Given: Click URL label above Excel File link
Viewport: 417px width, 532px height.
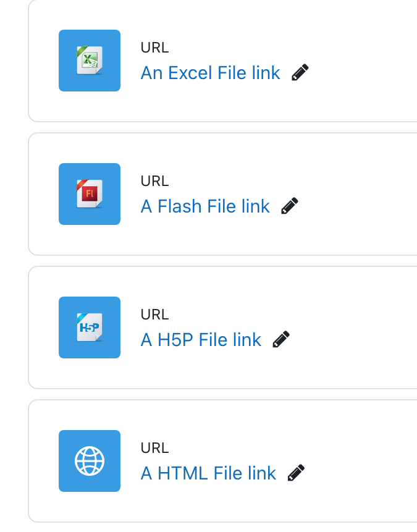Looking at the screenshot, I should coord(154,48).
